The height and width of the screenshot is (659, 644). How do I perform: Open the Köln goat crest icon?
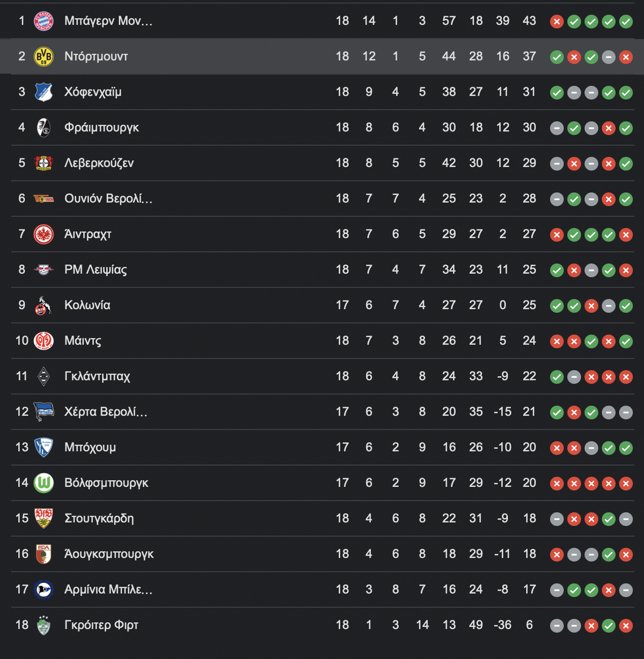click(43, 305)
